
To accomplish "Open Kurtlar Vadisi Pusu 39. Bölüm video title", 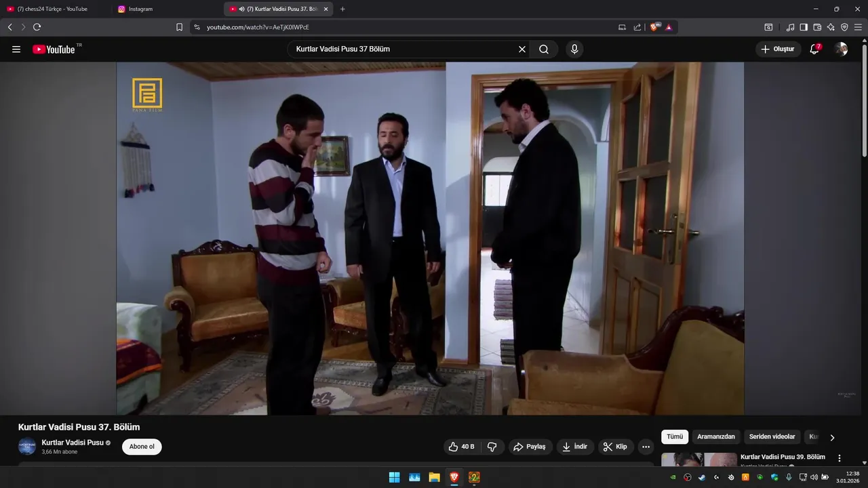I will click(783, 457).
